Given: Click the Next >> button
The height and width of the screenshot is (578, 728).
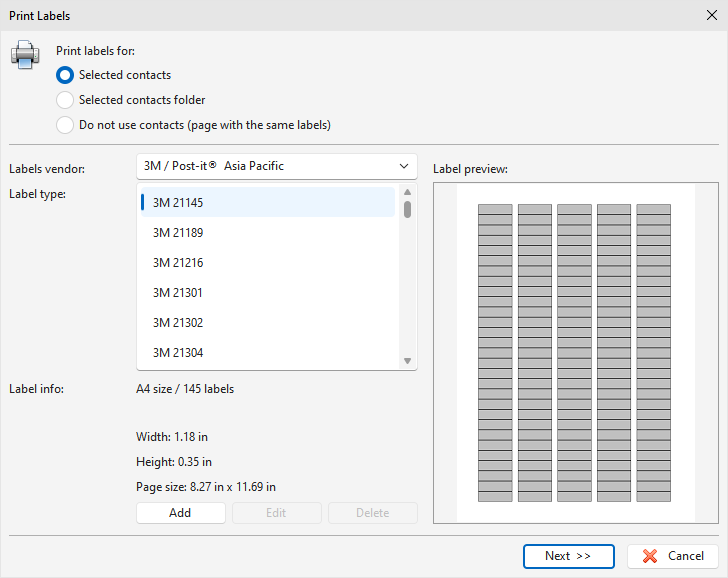Looking at the screenshot, I should tap(569, 556).
